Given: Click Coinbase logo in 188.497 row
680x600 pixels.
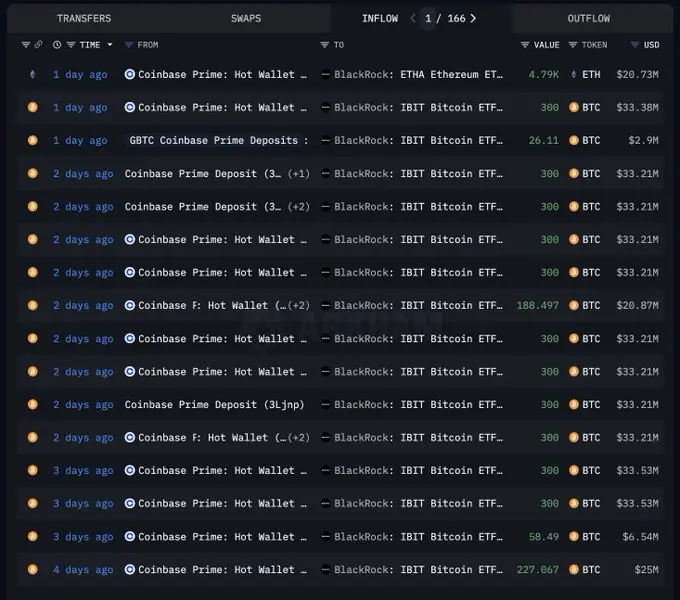Looking at the screenshot, I should point(130,305).
